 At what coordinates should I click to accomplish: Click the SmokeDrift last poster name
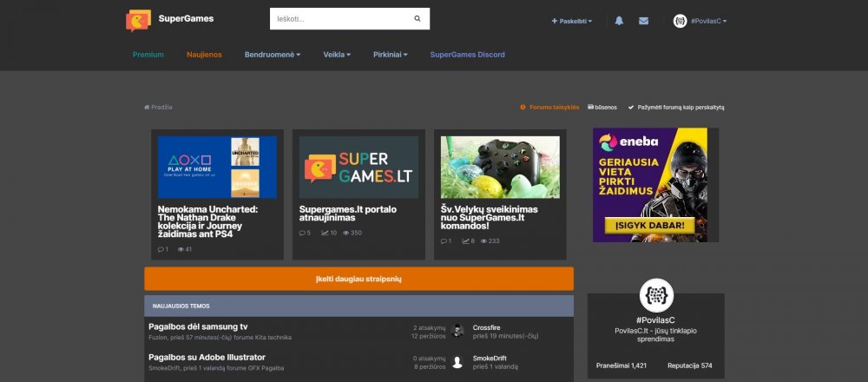[x=490, y=359]
